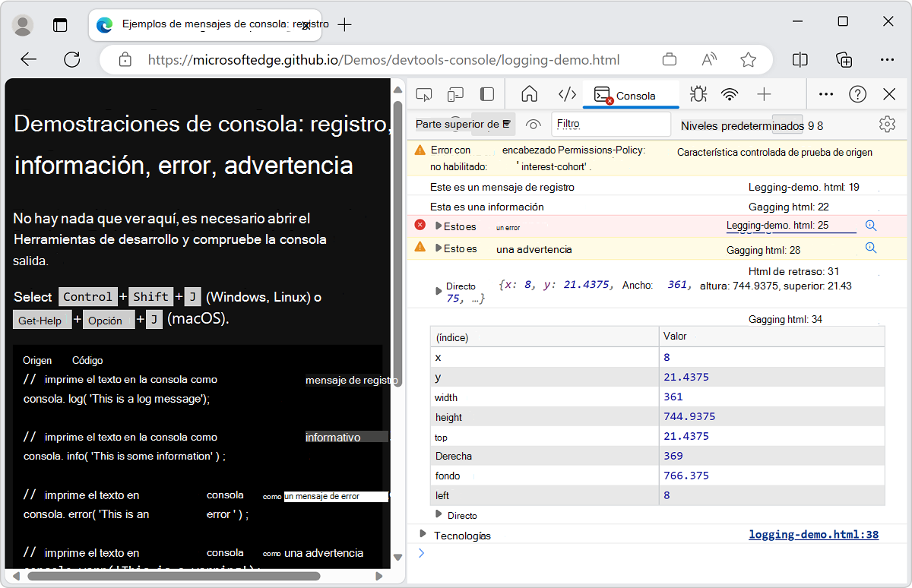Screen dimensions: 912x588
Task: Click the 'Origen' label in code block
Action: coord(37,360)
